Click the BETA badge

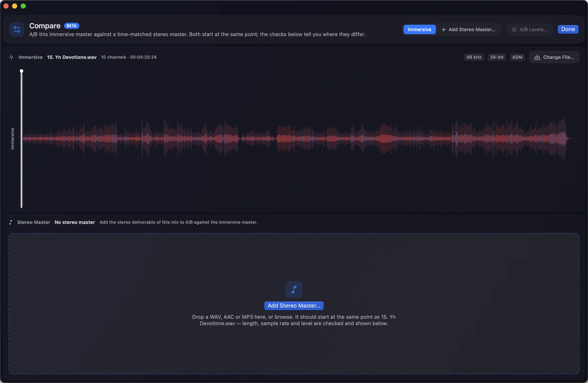[x=72, y=26]
